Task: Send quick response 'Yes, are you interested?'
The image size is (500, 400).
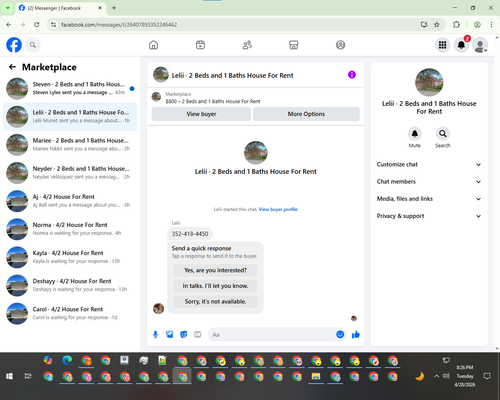Action: (215, 270)
